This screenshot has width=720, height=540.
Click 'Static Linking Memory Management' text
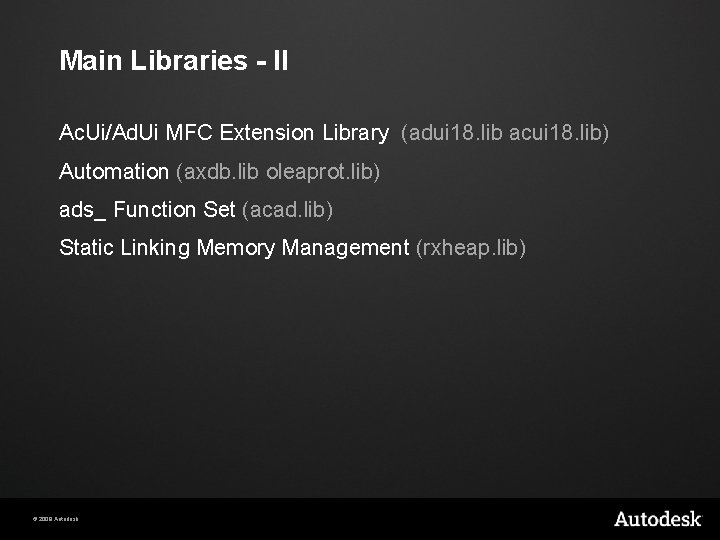234,248
